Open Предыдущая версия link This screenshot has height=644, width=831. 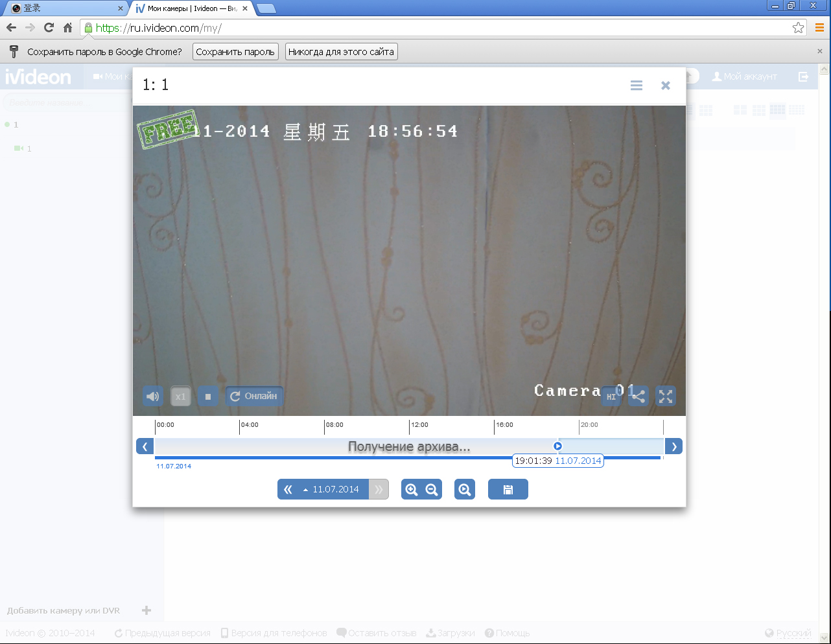tap(162, 633)
